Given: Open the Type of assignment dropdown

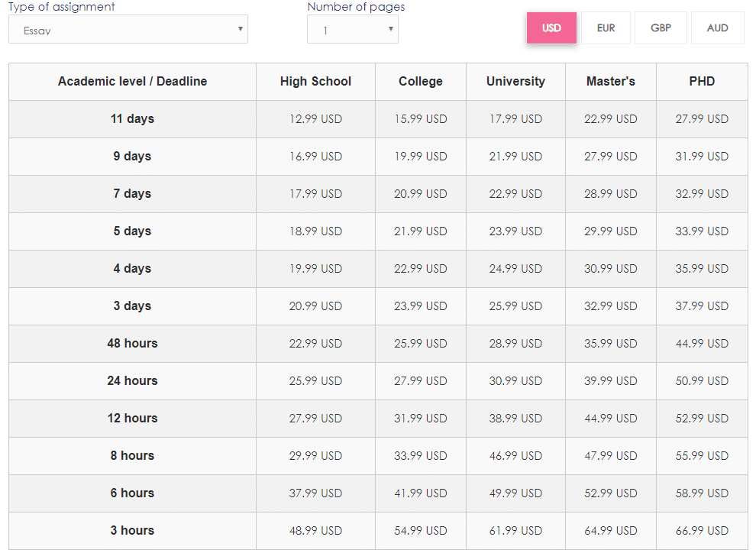Looking at the screenshot, I should (128, 30).
